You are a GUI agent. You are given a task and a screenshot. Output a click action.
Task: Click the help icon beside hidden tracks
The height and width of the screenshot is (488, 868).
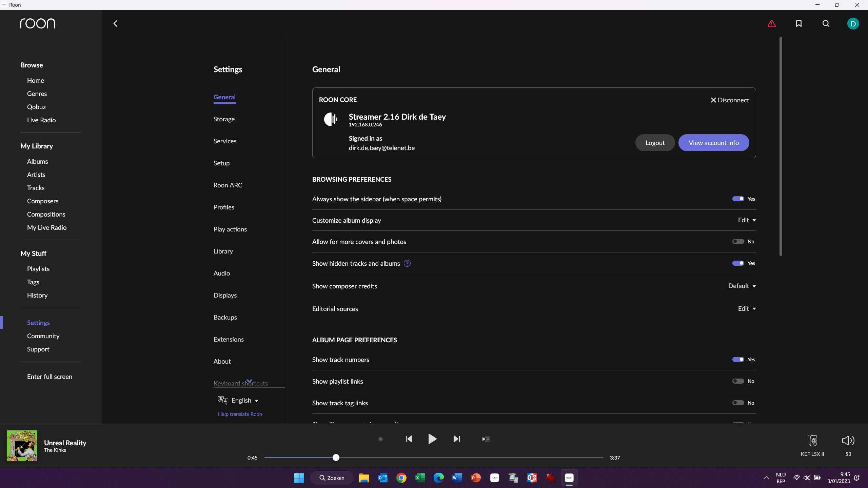tap(407, 264)
